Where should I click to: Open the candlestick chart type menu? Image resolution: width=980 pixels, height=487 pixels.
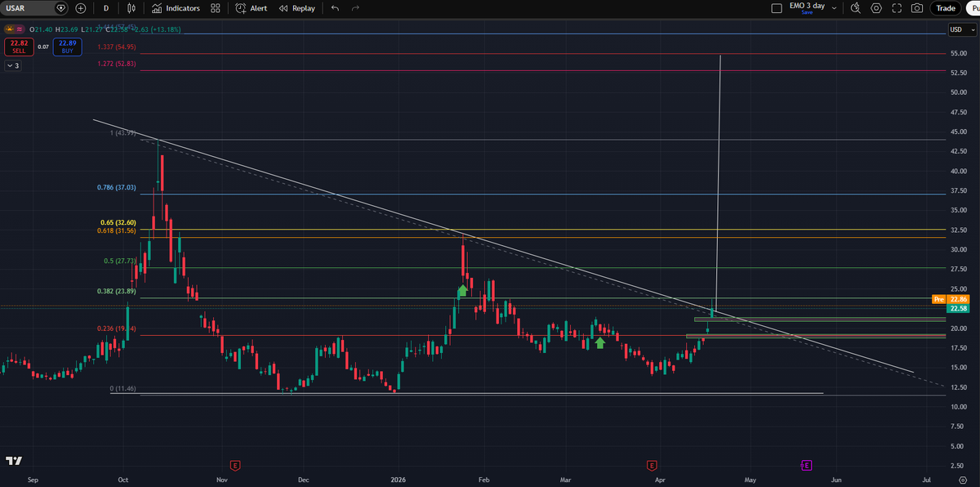pos(132,8)
